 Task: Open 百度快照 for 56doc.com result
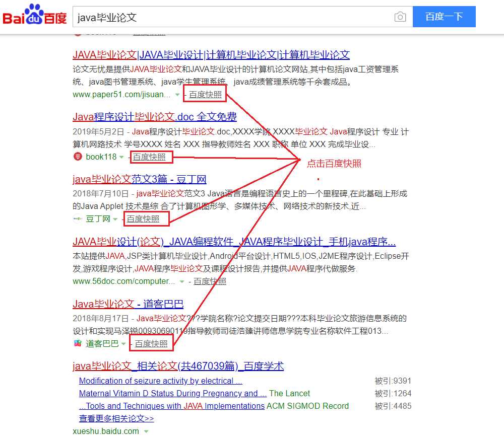pyautogui.click(x=210, y=281)
